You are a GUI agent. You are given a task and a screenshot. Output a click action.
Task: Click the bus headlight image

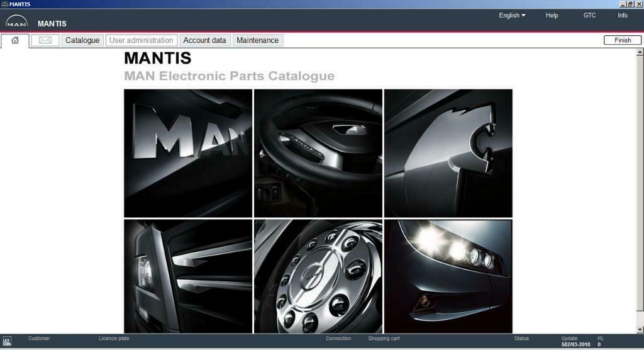click(x=448, y=276)
